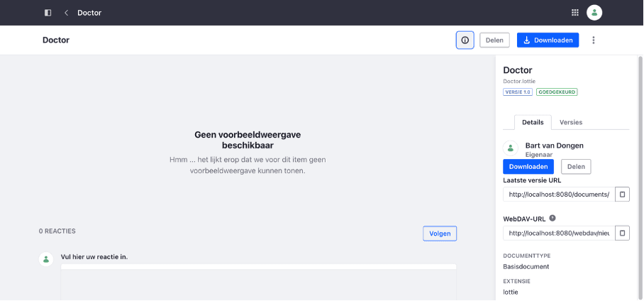Screen dimensions: 644x301
Task: Click the GOEDGEKEURD status label
Action: (557, 92)
